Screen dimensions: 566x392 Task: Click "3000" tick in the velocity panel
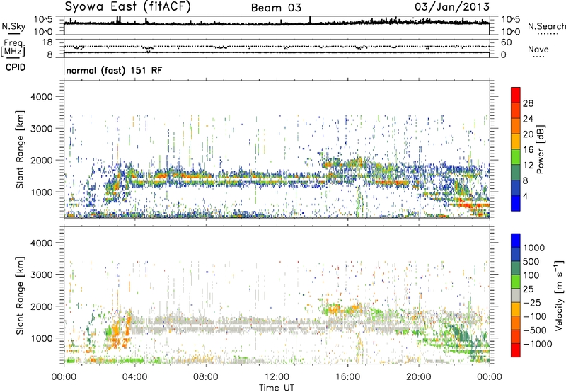pyautogui.click(x=41, y=275)
